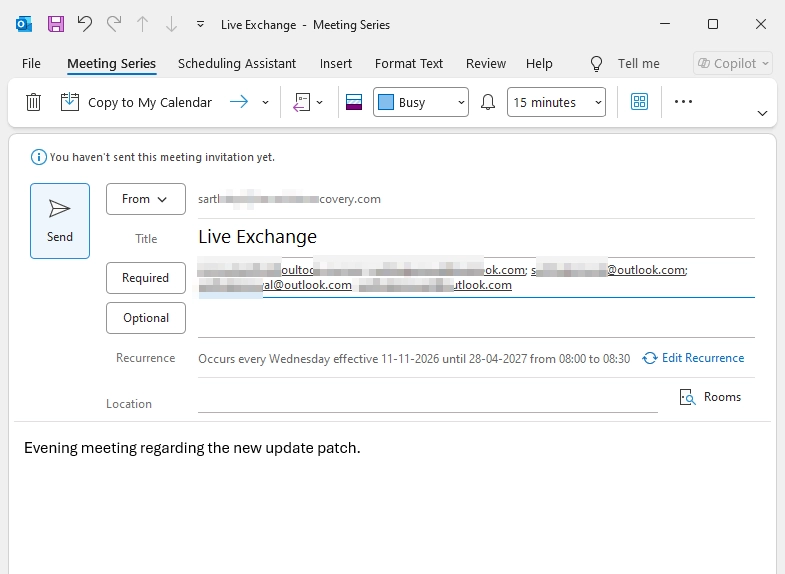This screenshot has height=574, width=785.
Task: Click the Optional attendees input field
Action: click(476, 318)
